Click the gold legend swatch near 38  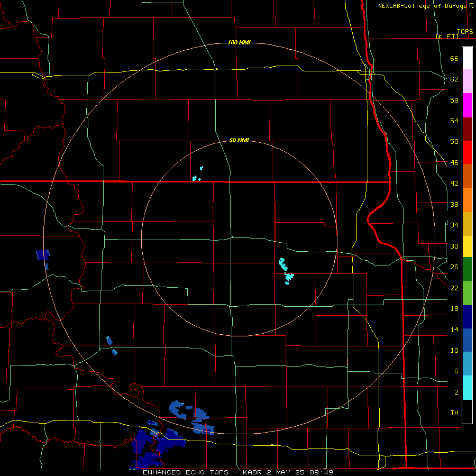467,224
